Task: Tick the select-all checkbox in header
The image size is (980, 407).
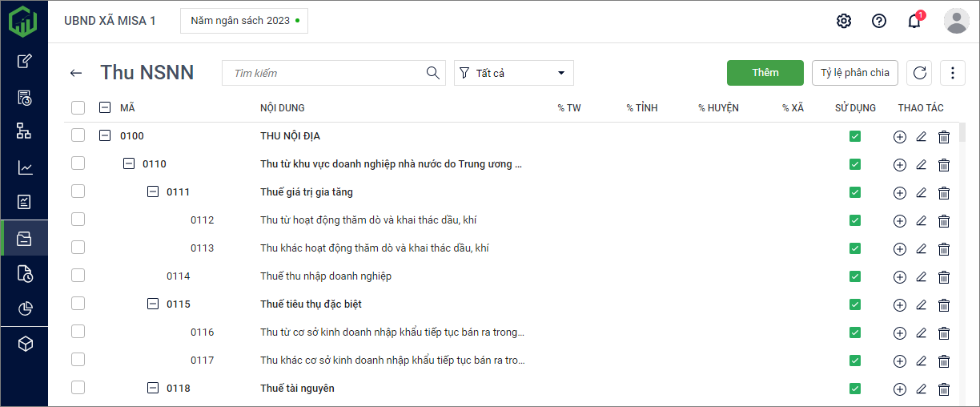Action: [x=78, y=107]
